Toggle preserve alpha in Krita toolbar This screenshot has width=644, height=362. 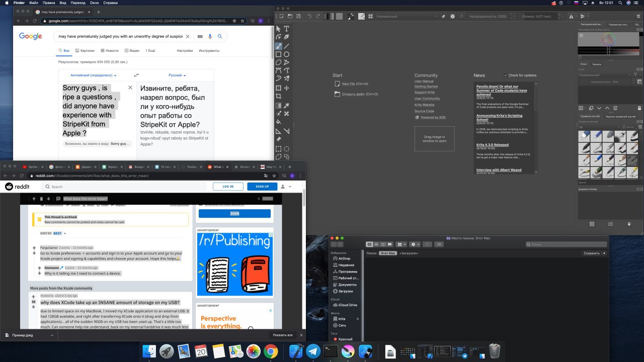(452, 16)
